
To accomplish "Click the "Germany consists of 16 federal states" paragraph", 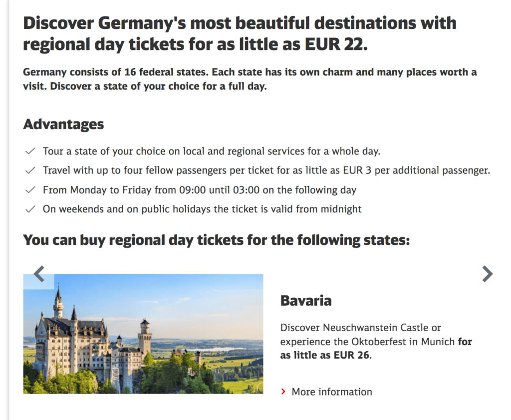I will [250, 79].
